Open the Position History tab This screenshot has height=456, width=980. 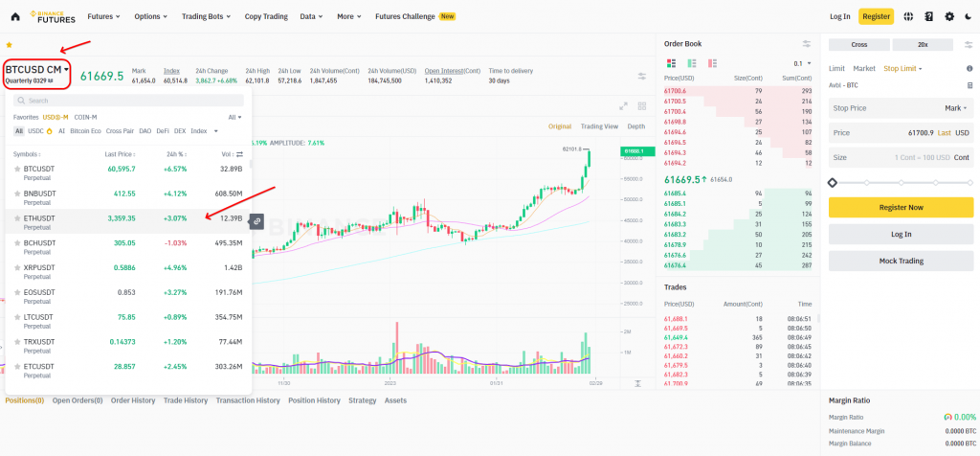click(x=314, y=400)
